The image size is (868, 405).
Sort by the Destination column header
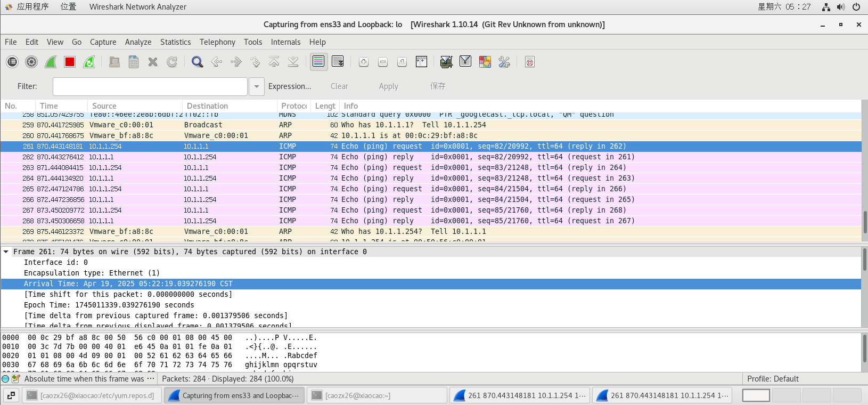(230, 106)
